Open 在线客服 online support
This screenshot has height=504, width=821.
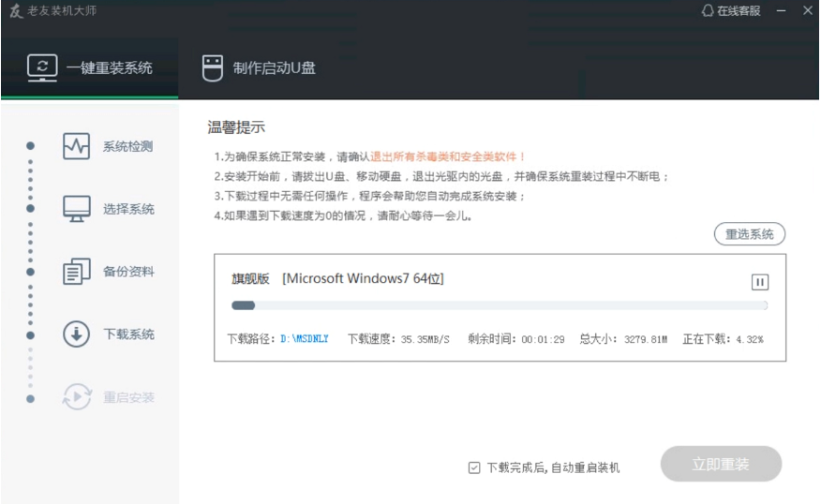(731, 10)
